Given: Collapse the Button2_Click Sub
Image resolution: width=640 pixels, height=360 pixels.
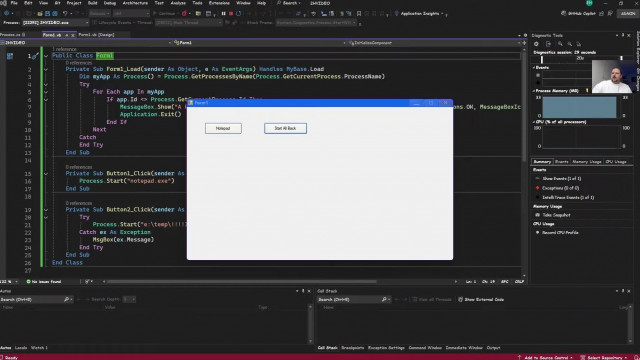Looking at the screenshot, I should [x=46, y=210].
